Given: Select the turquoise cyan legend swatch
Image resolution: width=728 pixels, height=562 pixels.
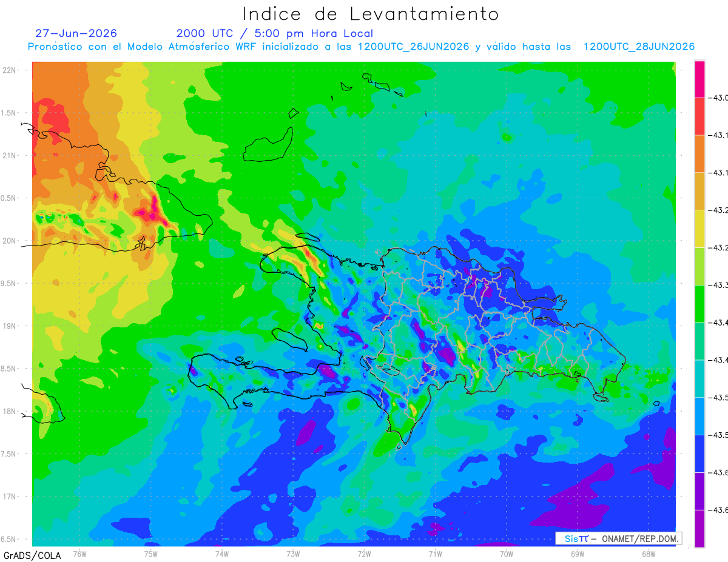Looking at the screenshot, I should (699, 378).
